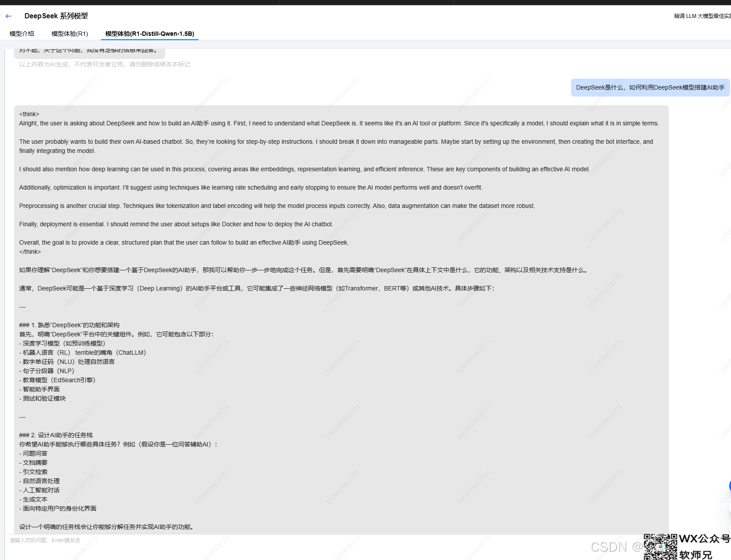The width and height of the screenshot is (731, 560).
Task: Click the list item '- 数字单征码（NLU）处理自然语言'
Action: click(x=67, y=362)
